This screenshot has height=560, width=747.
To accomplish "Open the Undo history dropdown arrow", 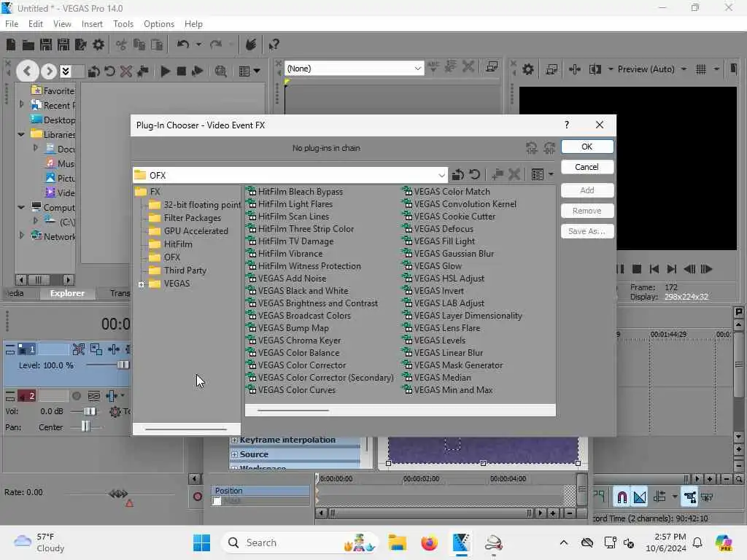I will pyautogui.click(x=198, y=44).
